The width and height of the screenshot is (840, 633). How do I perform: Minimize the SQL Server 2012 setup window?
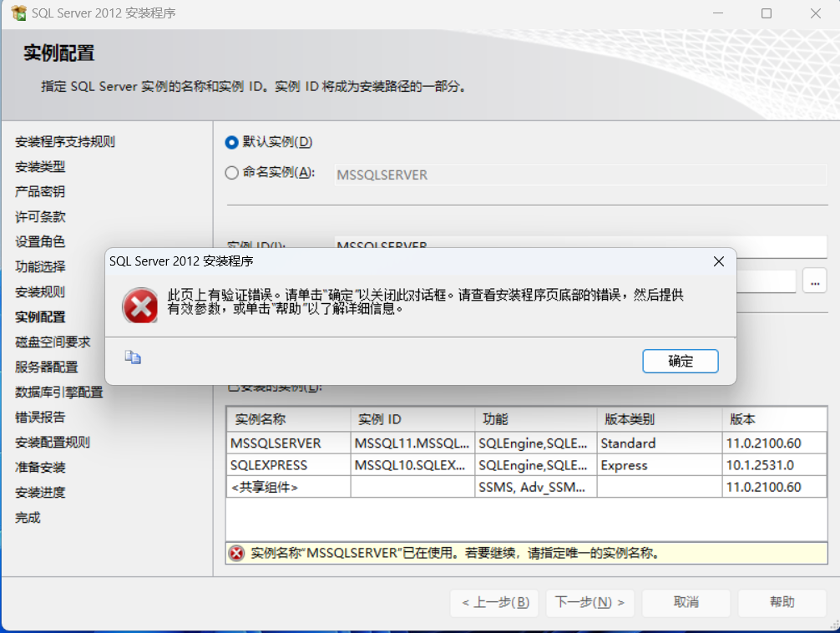[x=718, y=13]
